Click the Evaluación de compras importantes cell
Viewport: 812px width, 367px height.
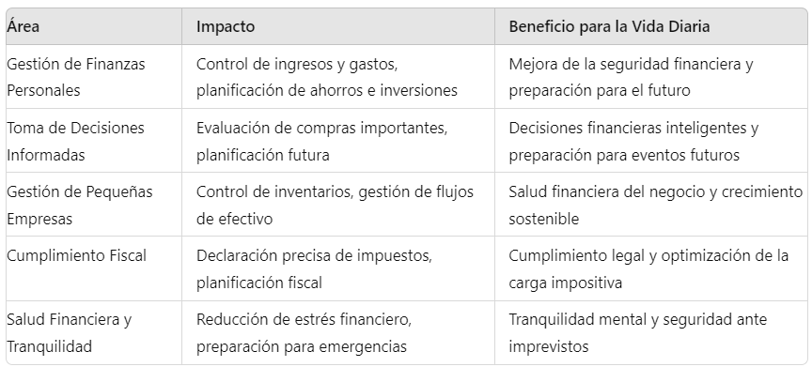pyautogui.click(x=338, y=141)
